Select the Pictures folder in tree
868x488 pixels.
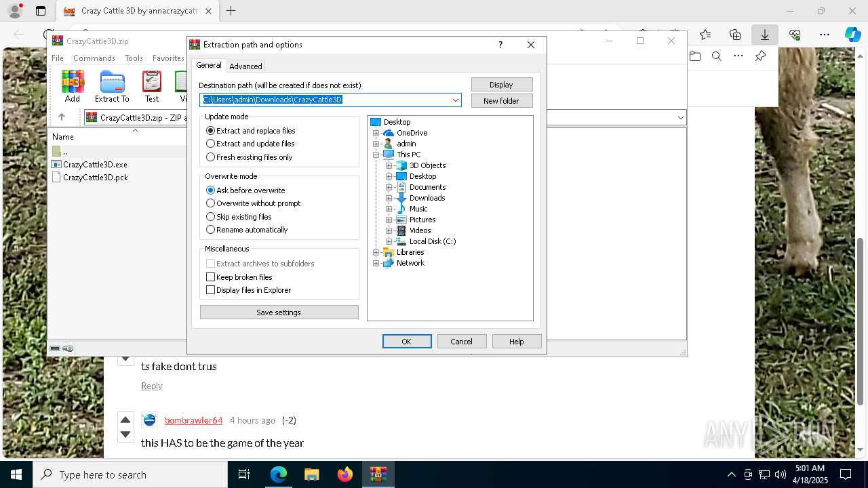(422, 220)
